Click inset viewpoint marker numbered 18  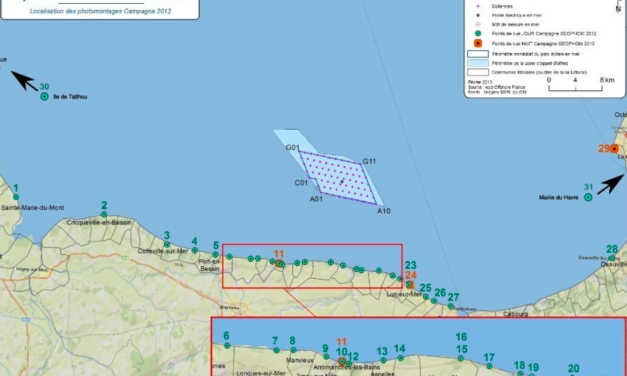(520, 374)
